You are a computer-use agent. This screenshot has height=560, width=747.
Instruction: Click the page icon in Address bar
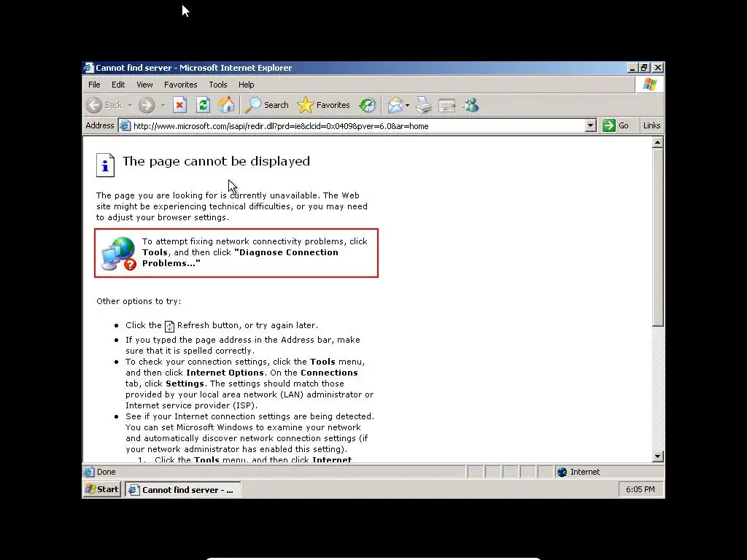pyautogui.click(x=125, y=125)
